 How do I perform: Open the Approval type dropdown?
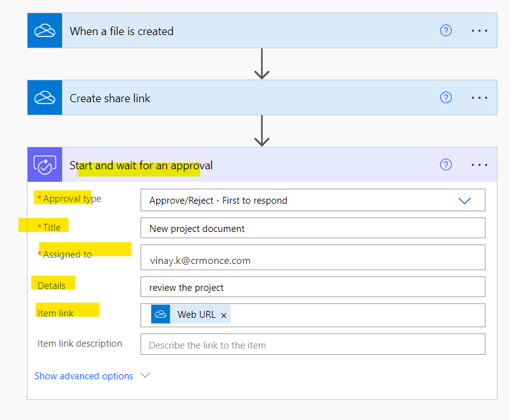tap(313, 200)
